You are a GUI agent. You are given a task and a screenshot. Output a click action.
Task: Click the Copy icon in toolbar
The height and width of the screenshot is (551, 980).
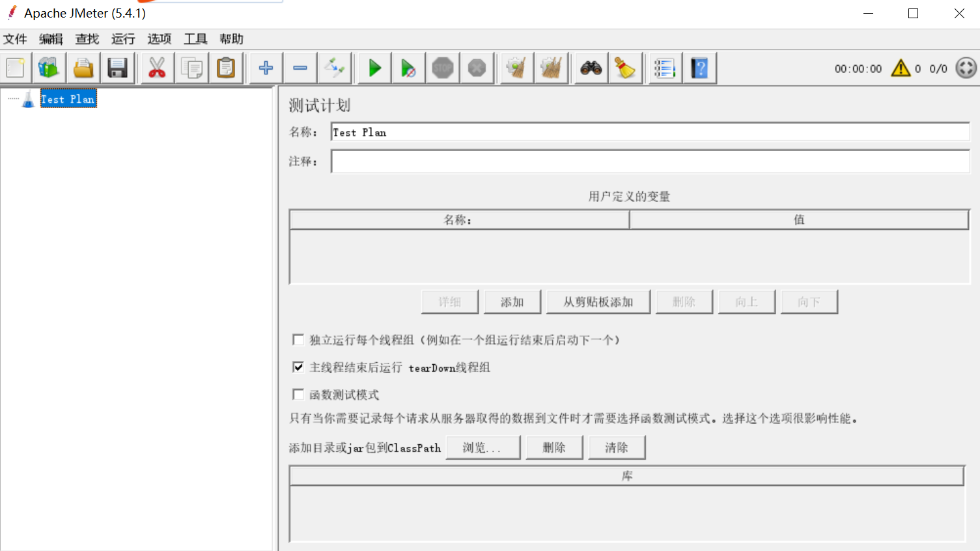tap(191, 68)
